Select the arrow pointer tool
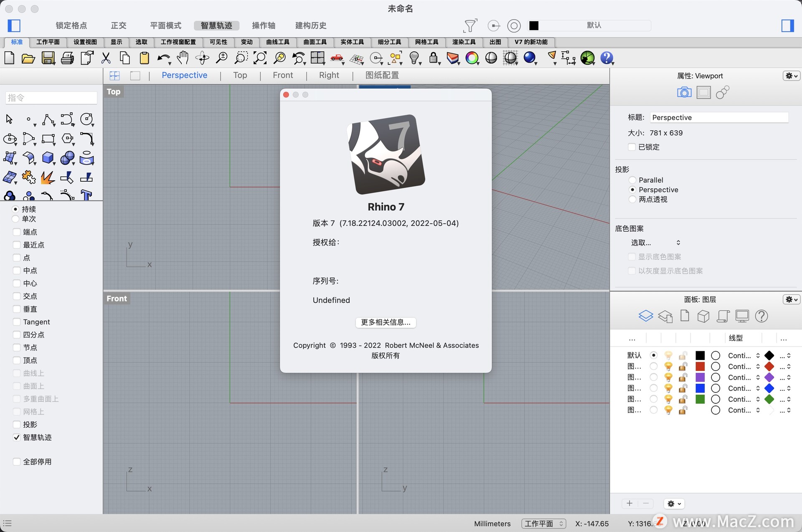 coord(9,119)
